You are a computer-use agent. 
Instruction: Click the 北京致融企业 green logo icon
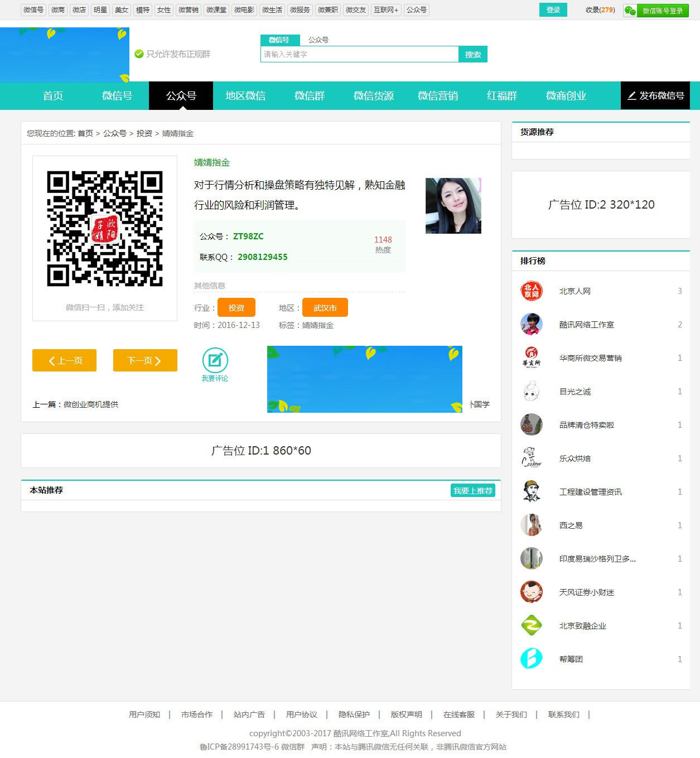click(x=531, y=625)
